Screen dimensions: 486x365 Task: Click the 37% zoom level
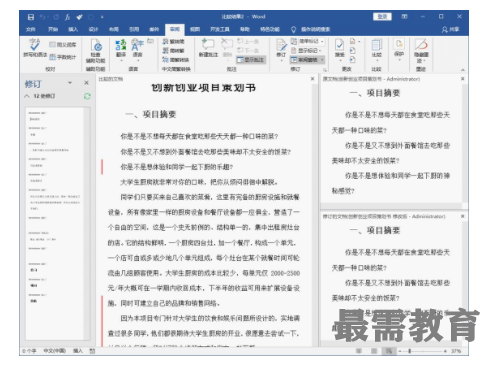click(456, 351)
